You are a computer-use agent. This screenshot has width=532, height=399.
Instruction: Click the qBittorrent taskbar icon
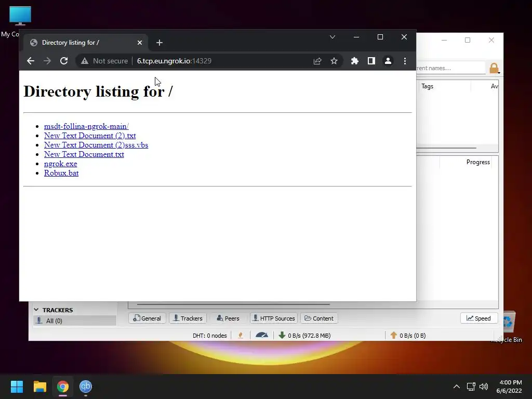[x=86, y=387]
